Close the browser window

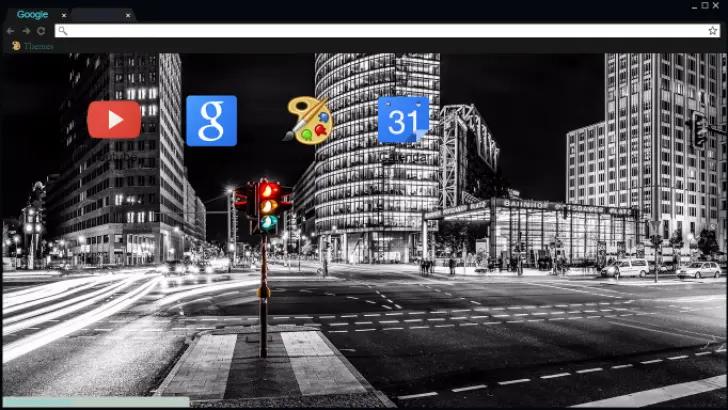tap(717, 6)
